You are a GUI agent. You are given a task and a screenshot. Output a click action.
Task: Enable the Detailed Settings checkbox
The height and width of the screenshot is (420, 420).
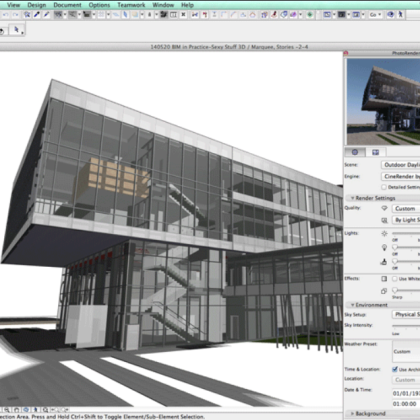pos(384,187)
